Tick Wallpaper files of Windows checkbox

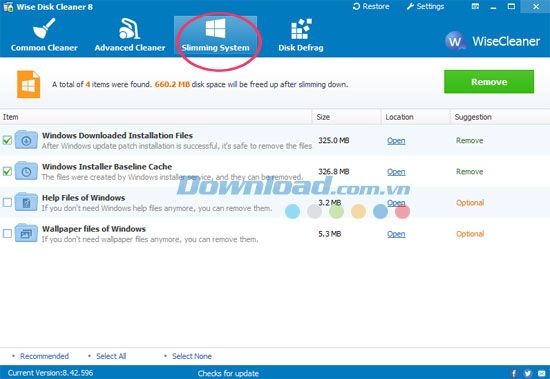[x=7, y=234]
